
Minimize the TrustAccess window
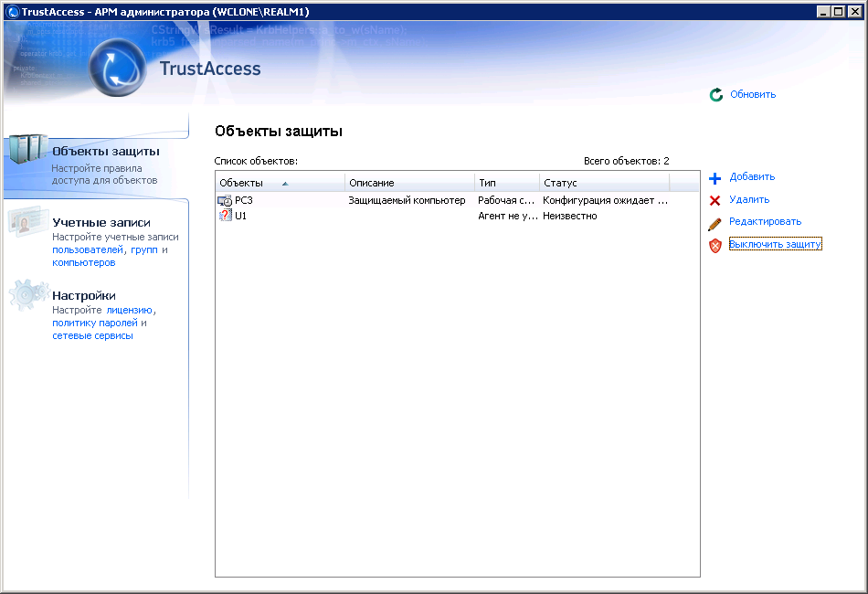coord(823,12)
